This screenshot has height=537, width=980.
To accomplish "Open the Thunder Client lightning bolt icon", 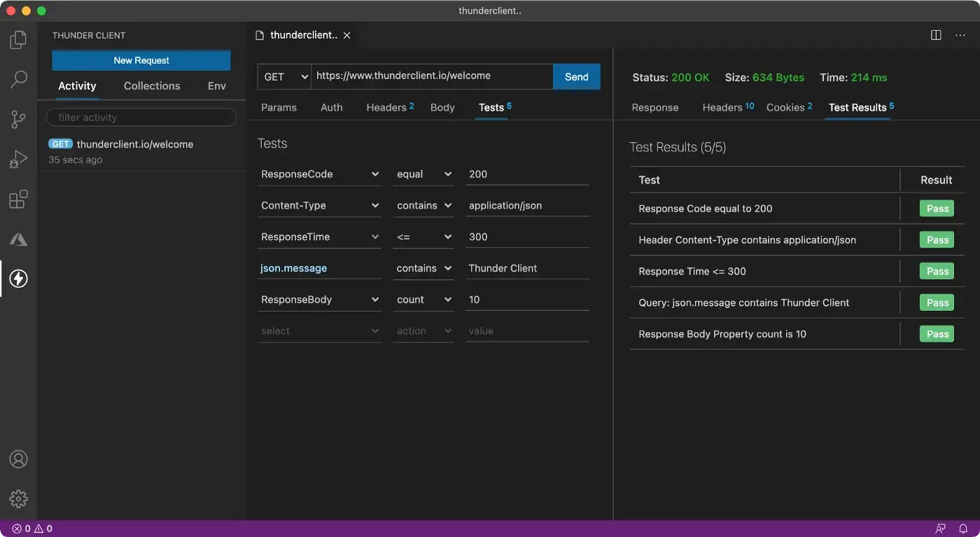I will tap(18, 278).
